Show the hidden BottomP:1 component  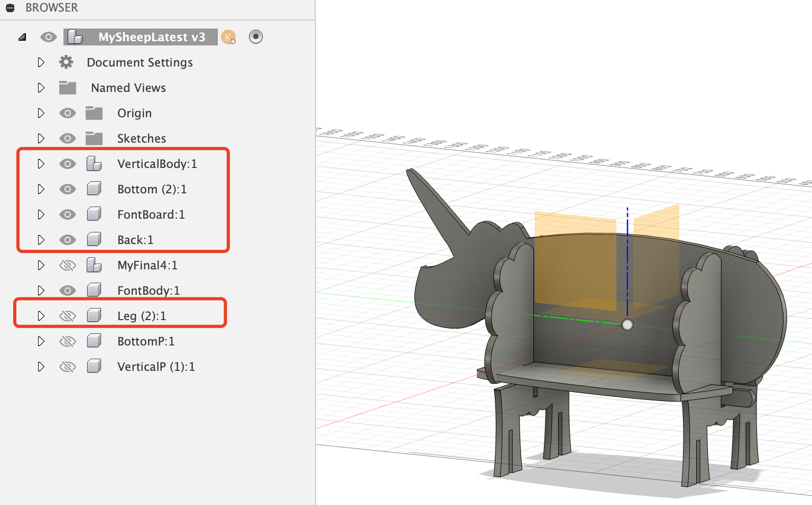tap(68, 341)
